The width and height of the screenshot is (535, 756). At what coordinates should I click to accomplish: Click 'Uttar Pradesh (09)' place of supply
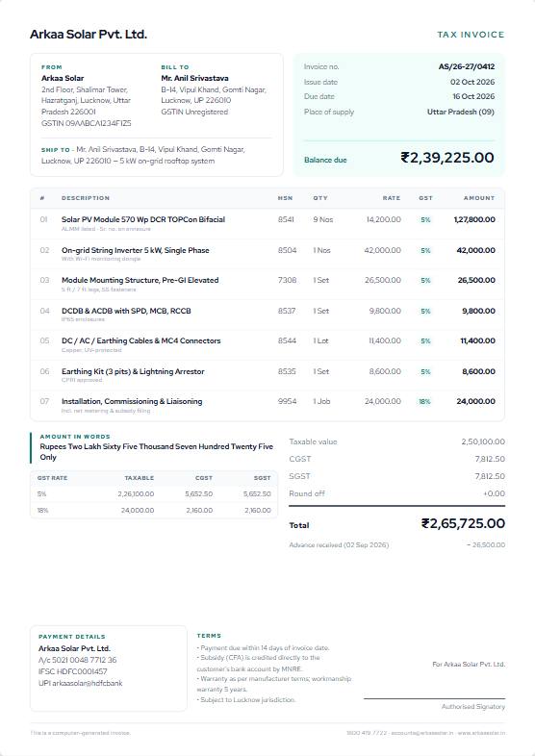tap(461, 112)
